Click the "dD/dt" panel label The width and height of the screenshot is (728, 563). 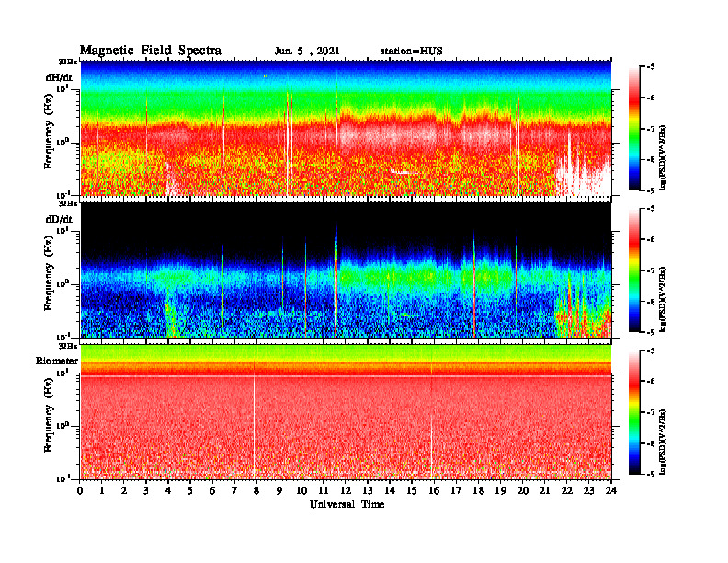coord(59,219)
